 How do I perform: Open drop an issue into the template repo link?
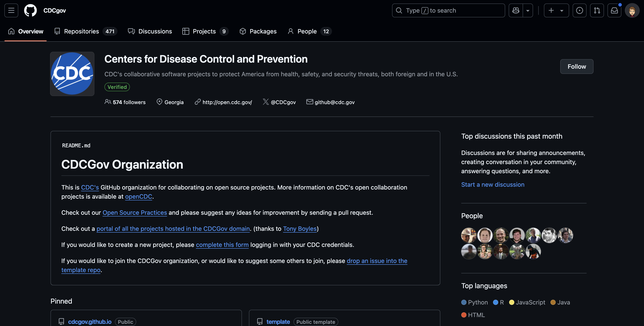(377, 261)
